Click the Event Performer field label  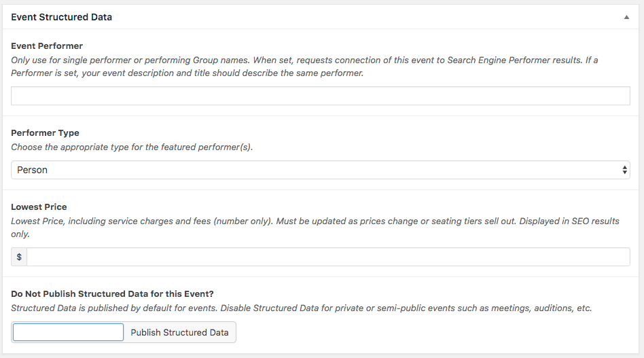pos(47,46)
